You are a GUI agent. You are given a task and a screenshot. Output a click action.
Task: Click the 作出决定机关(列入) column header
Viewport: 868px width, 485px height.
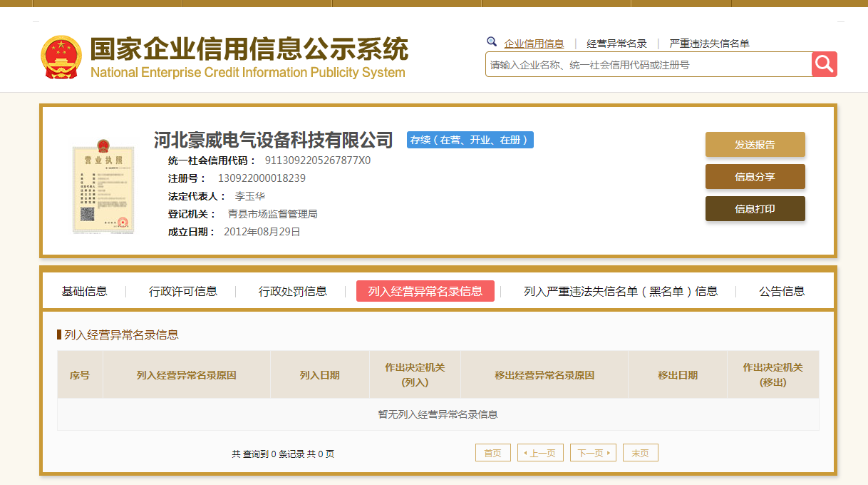pos(415,374)
